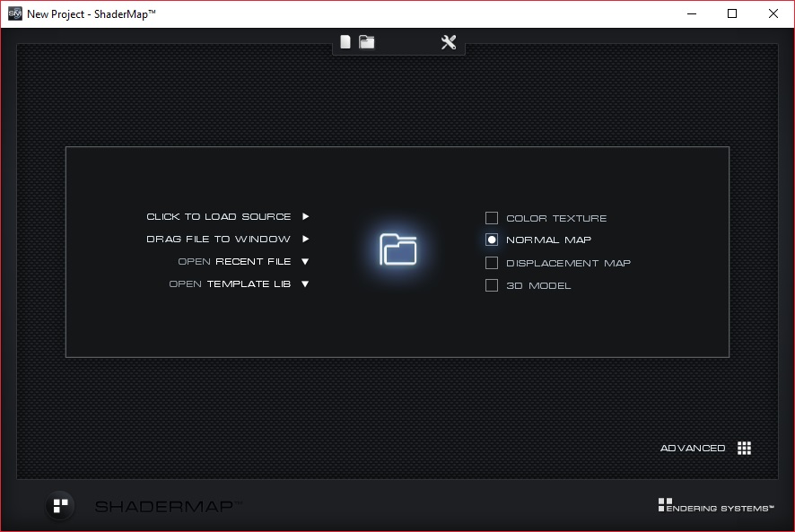Open project using top folder icon

point(367,42)
